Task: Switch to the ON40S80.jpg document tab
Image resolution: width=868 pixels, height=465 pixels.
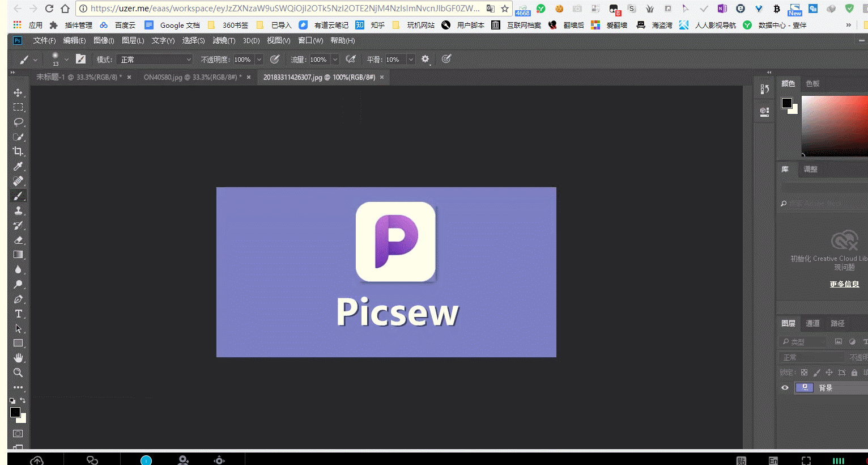Action: [x=193, y=77]
